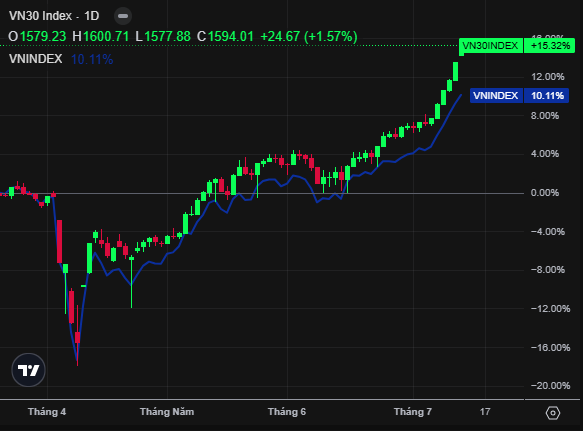Click the 10.11% value beside VNINDEX legend

click(92, 59)
